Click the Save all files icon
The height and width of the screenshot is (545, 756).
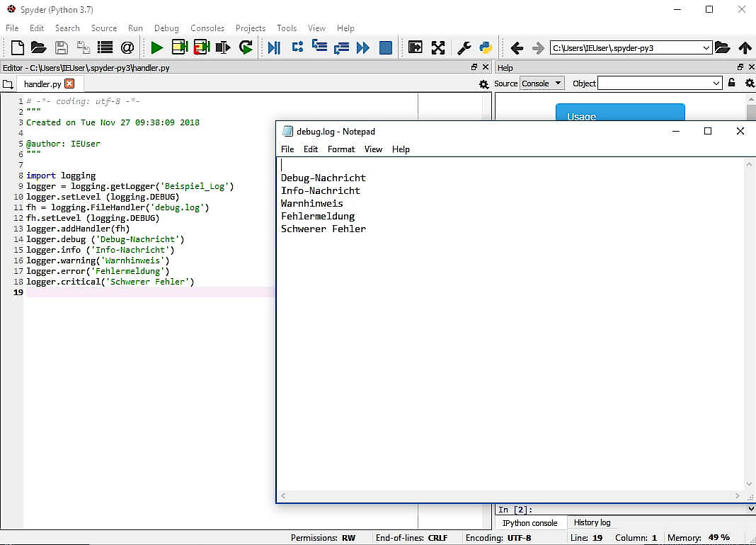84,47
